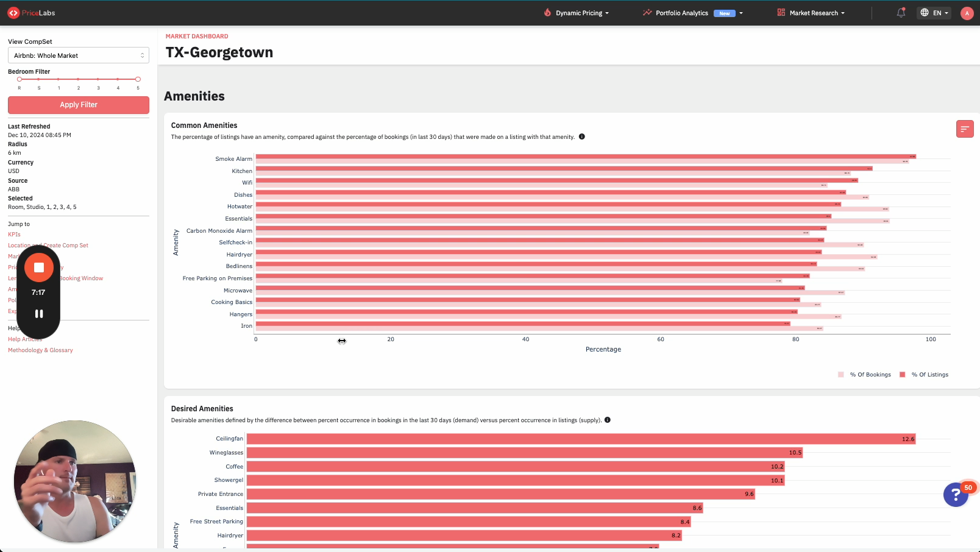Click the Apply Filter button

pos(79,105)
